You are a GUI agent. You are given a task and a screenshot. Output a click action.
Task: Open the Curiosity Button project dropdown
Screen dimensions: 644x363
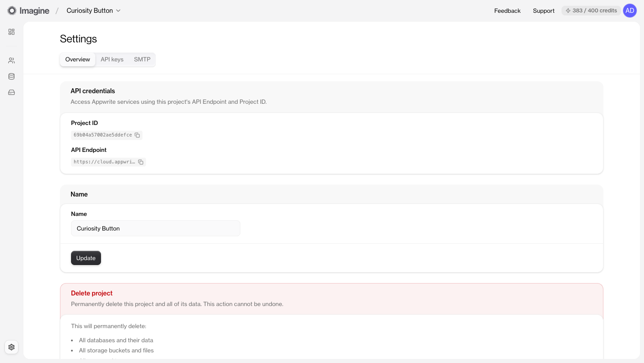tap(94, 11)
